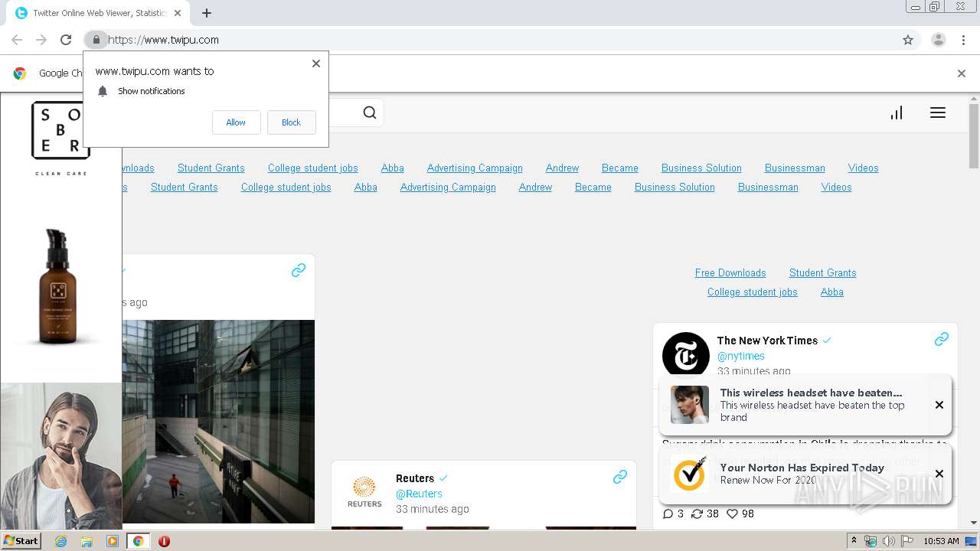Open the statistics bar chart icon
This screenshot has height=551, width=980.
pyautogui.click(x=897, y=113)
